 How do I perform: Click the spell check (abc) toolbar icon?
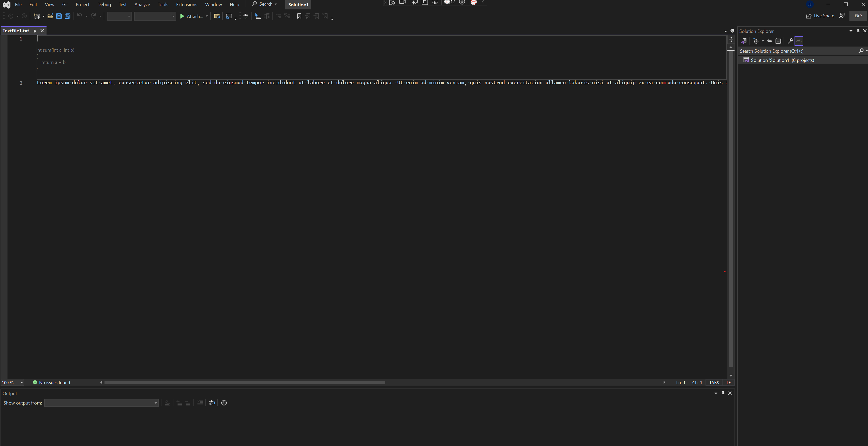[x=246, y=16]
